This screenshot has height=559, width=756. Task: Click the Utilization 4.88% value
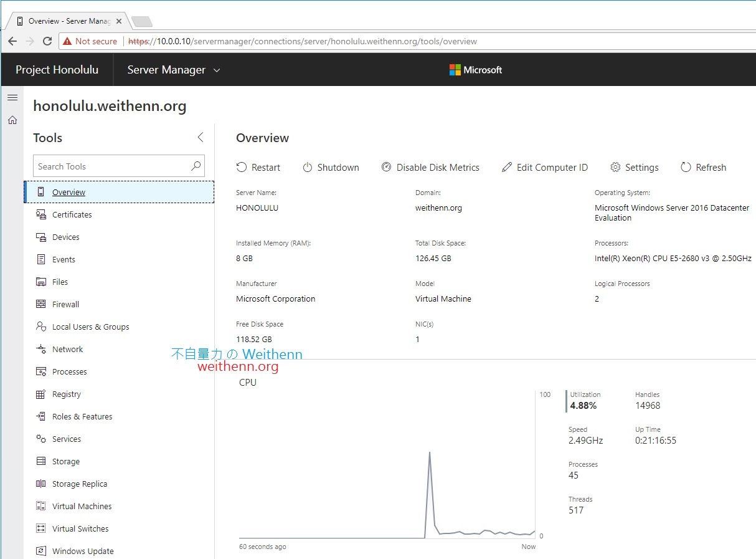coord(584,406)
